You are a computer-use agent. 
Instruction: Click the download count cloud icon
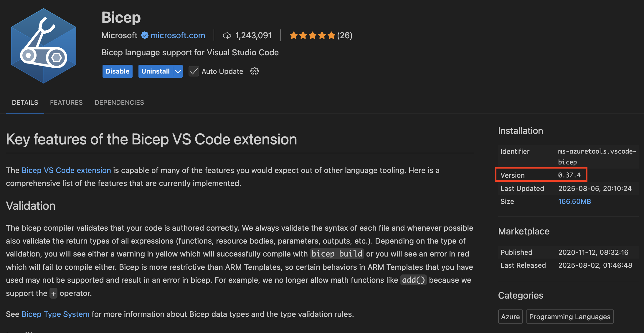click(227, 35)
